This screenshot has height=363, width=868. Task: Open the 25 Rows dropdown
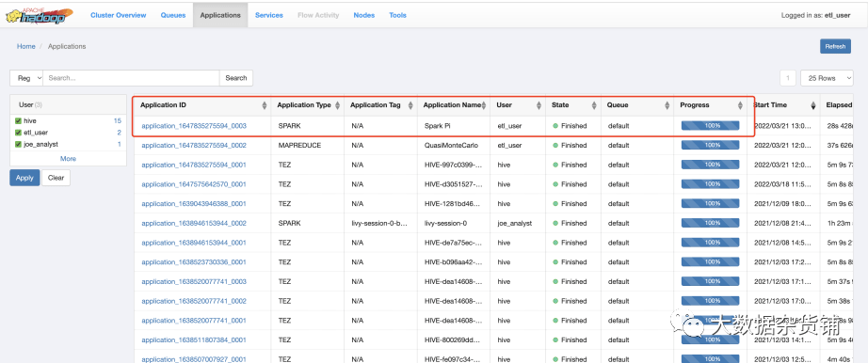[827, 79]
